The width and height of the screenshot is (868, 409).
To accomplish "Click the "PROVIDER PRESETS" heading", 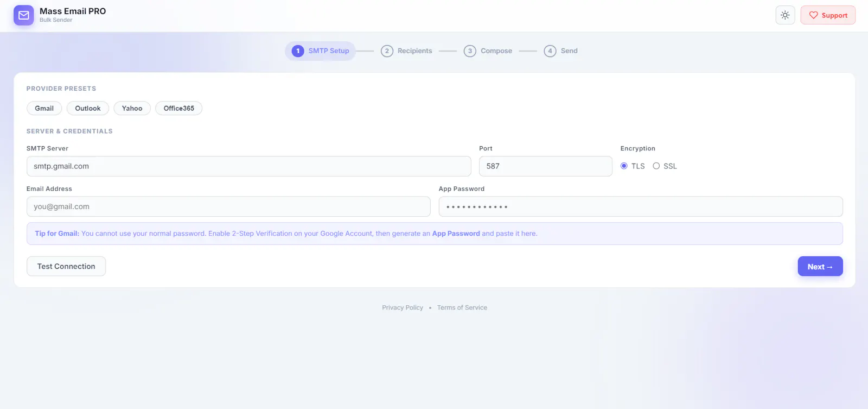I will [x=61, y=89].
